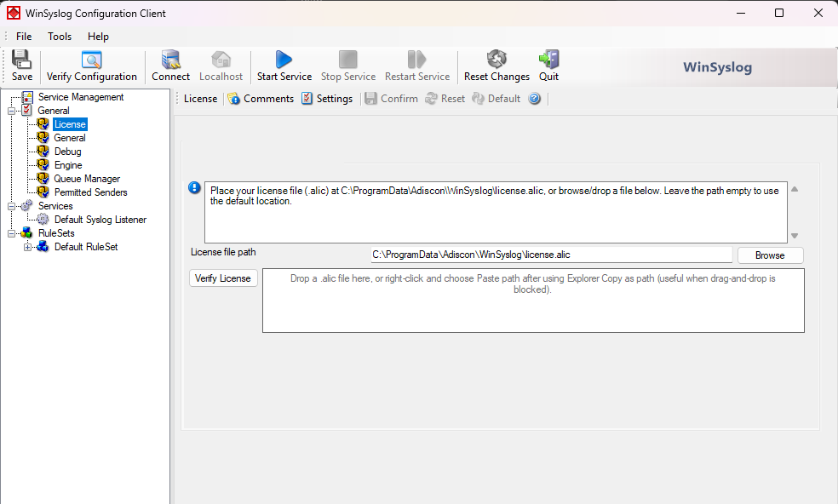
Task: Click inside the License file path field
Action: point(552,255)
